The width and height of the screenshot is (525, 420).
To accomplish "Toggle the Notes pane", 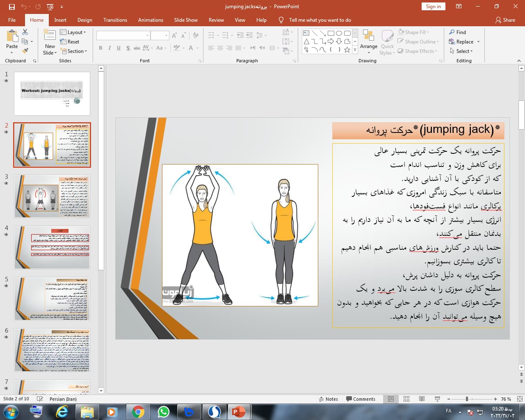I will tap(329, 399).
